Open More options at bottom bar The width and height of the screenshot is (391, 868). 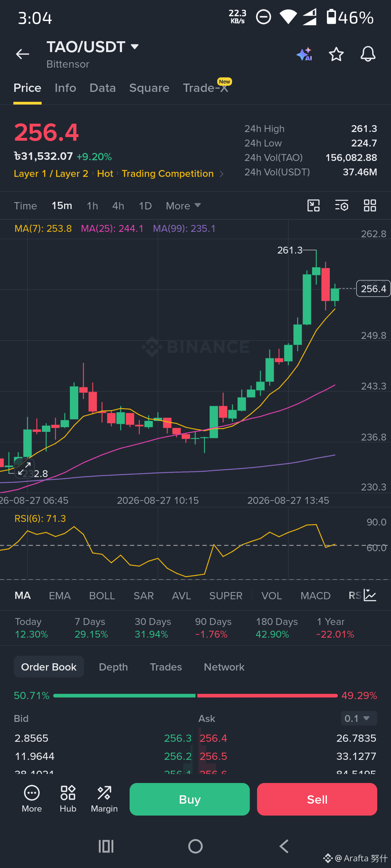pos(32,800)
